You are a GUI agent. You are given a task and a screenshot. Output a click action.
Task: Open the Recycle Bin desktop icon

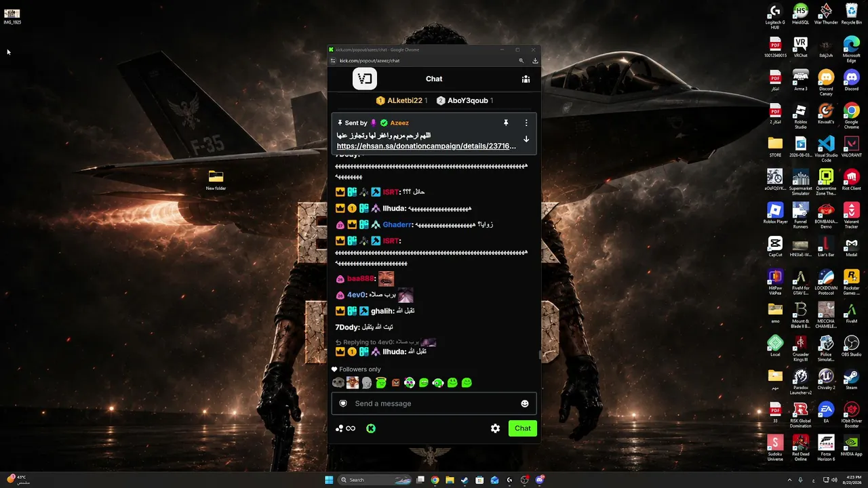click(x=852, y=14)
